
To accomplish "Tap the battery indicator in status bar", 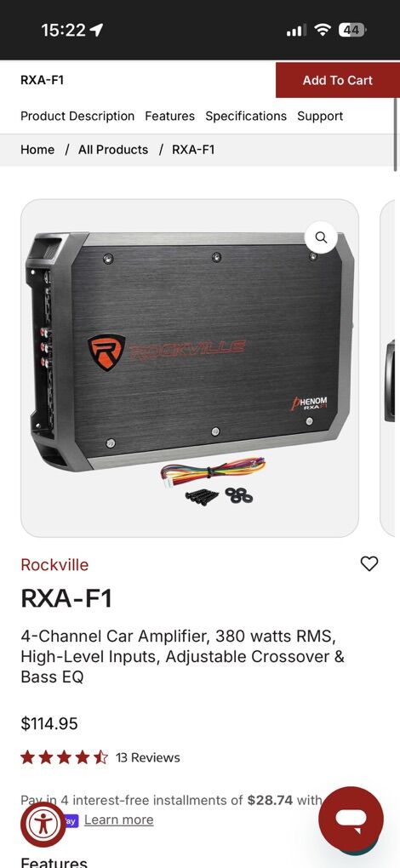I will [x=351, y=31].
